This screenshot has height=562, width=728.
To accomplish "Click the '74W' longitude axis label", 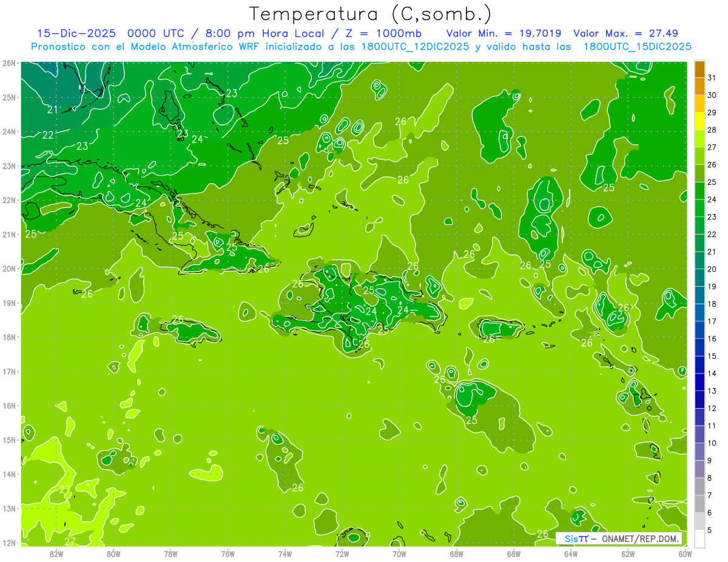I will coord(285,554).
